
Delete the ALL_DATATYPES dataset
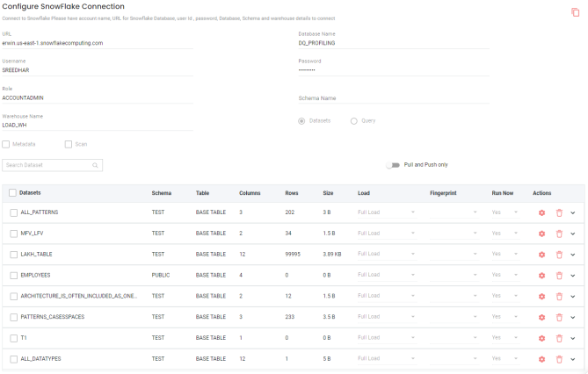558,359
